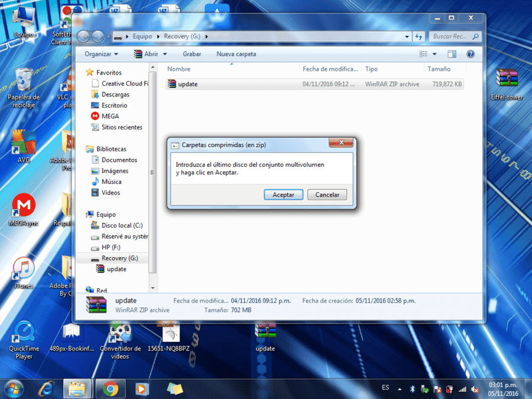Screen dimensions: 532x399
Task: Close the Carpetas comprimidas dialog
Action: [341, 142]
